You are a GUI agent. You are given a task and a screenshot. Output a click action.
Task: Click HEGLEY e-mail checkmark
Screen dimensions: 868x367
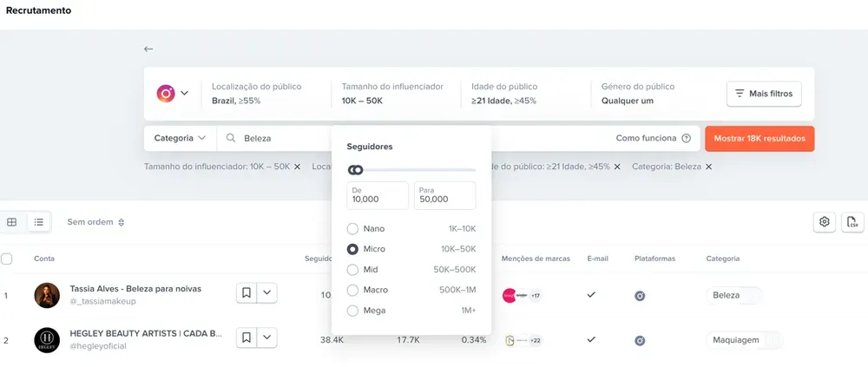pos(591,339)
